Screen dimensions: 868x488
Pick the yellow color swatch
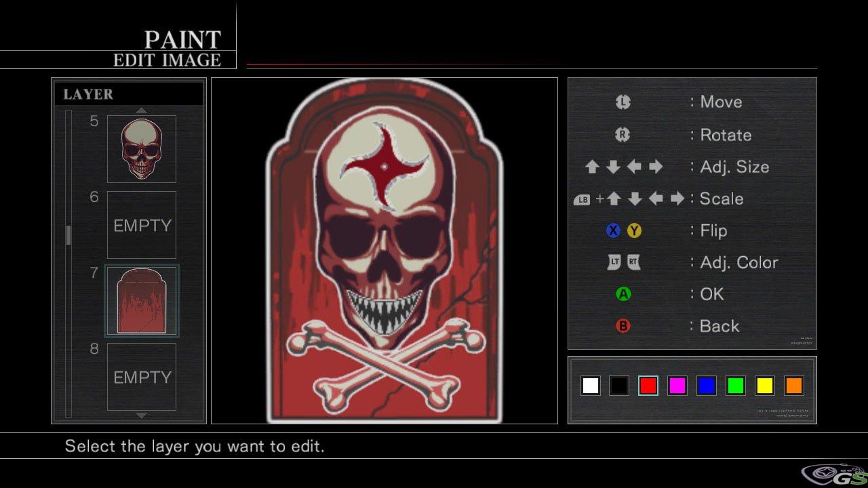click(765, 386)
